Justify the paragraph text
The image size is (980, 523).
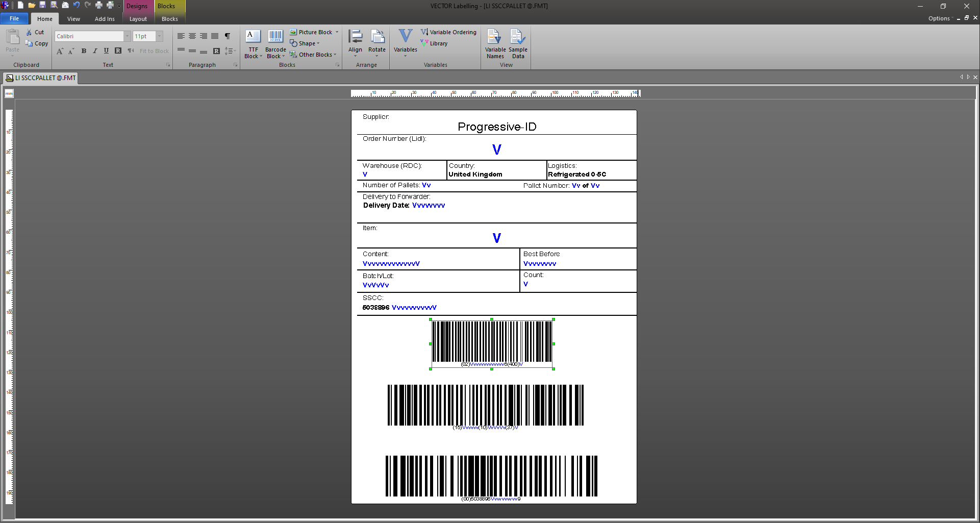(215, 36)
